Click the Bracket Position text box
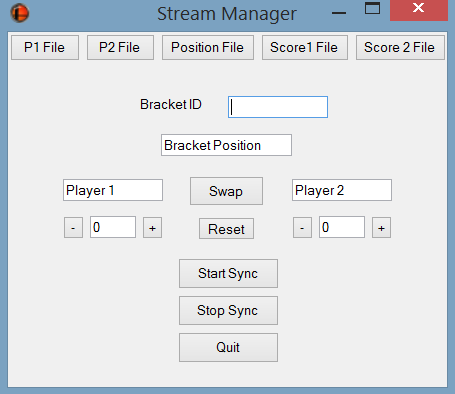 [x=226, y=145]
